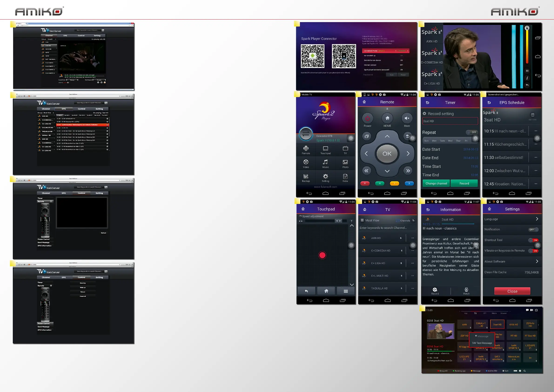Tap the Mute speaker icon

(407, 118)
